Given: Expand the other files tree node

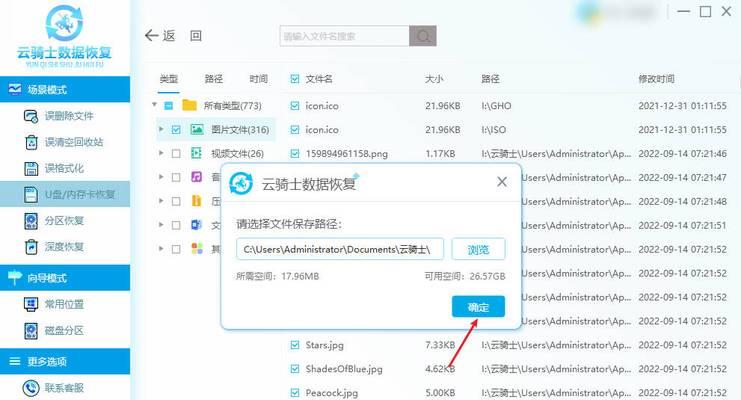Looking at the screenshot, I should (161, 249).
